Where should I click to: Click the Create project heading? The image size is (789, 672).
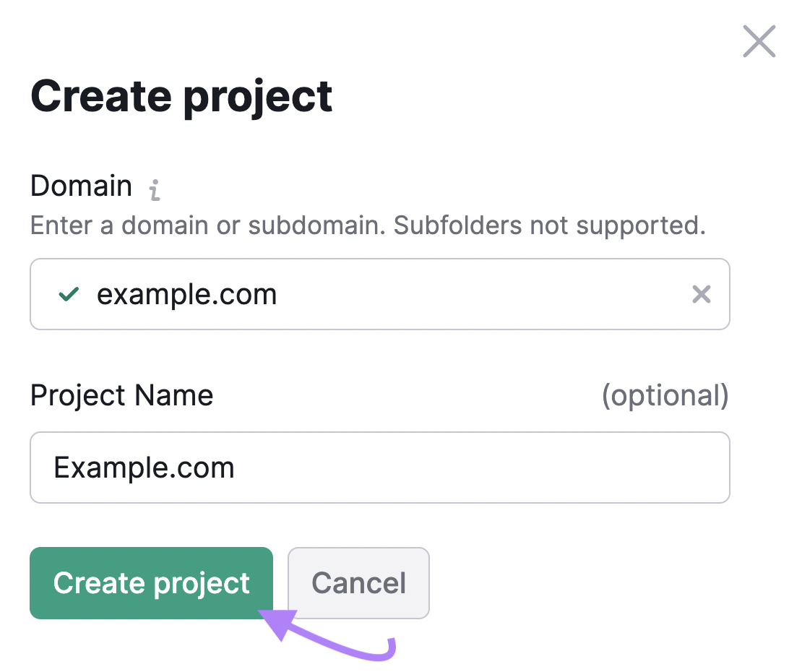[x=181, y=95]
